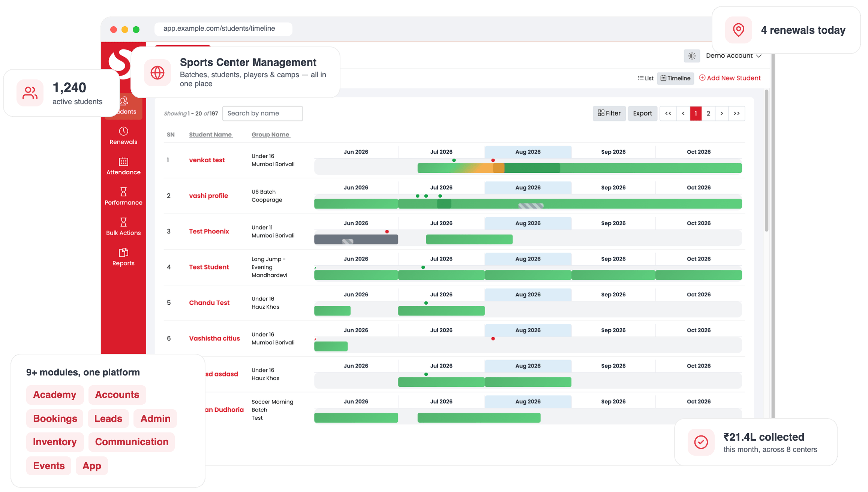The height and width of the screenshot is (492, 868).
Task: Select page 1 in pagination
Action: (x=696, y=113)
